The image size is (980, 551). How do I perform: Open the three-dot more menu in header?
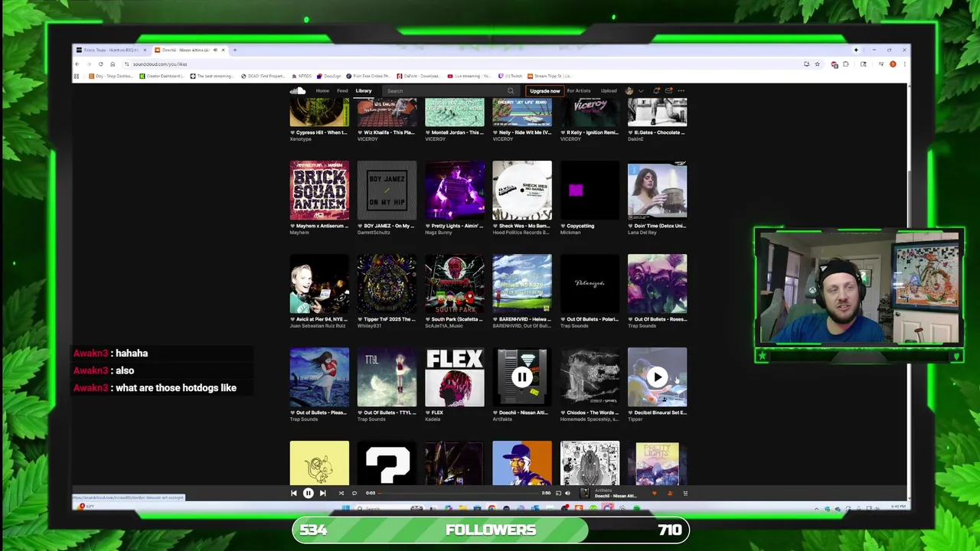pyautogui.click(x=681, y=90)
